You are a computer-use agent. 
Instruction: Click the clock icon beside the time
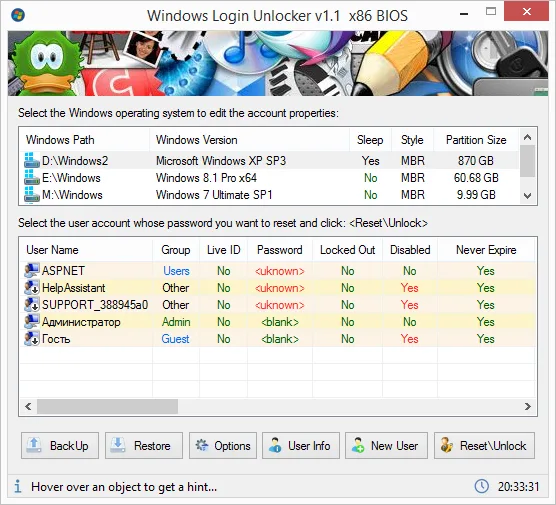(482, 486)
